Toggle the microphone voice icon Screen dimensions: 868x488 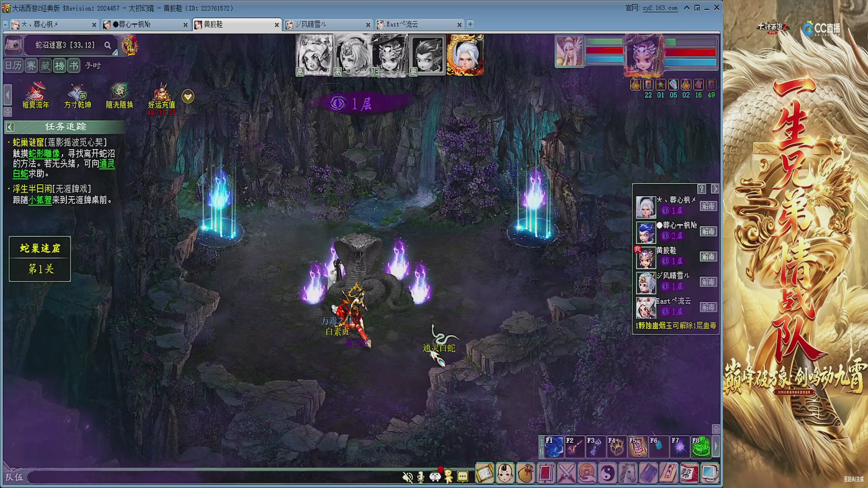pyautogui.click(x=421, y=477)
